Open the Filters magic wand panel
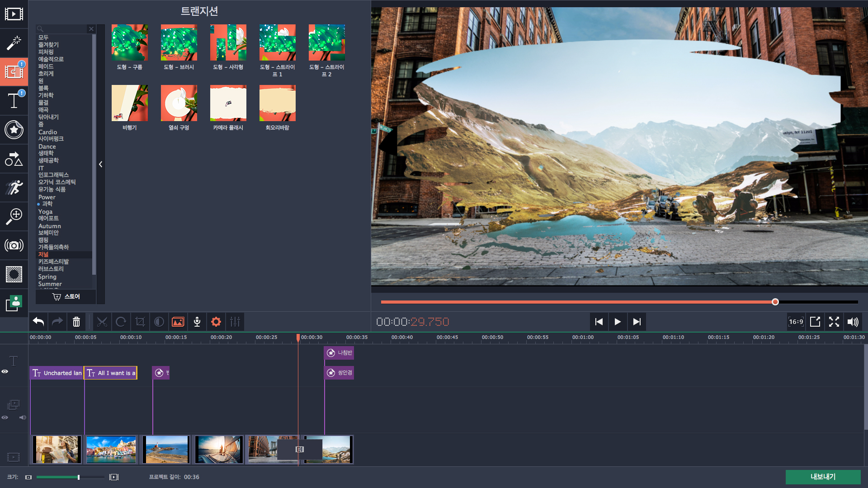This screenshot has width=868, height=488. (14, 43)
